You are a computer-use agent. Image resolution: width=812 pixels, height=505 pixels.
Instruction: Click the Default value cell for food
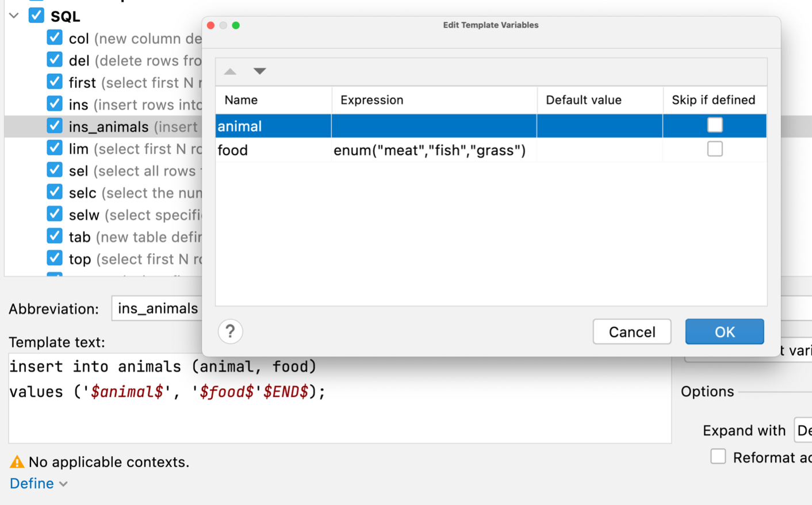pos(600,150)
